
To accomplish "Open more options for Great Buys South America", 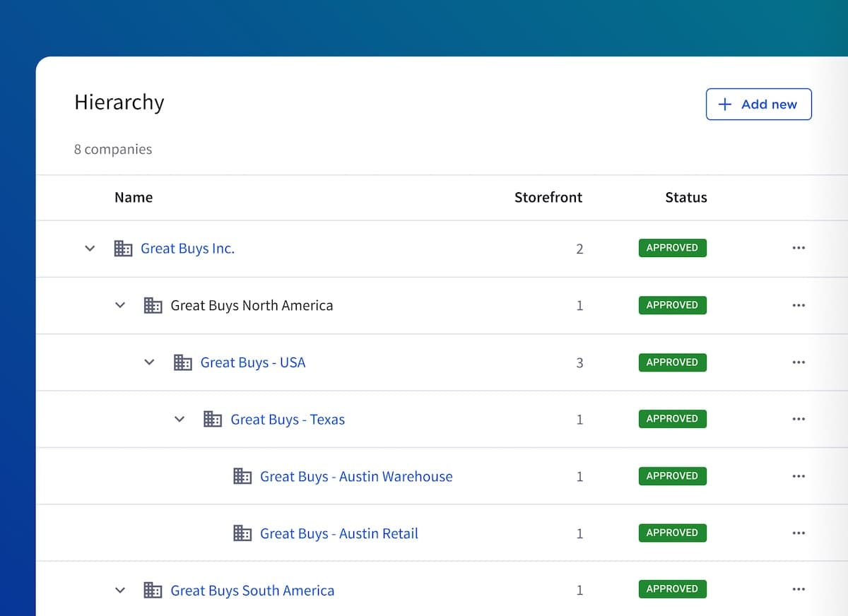I will click(x=799, y=589).
